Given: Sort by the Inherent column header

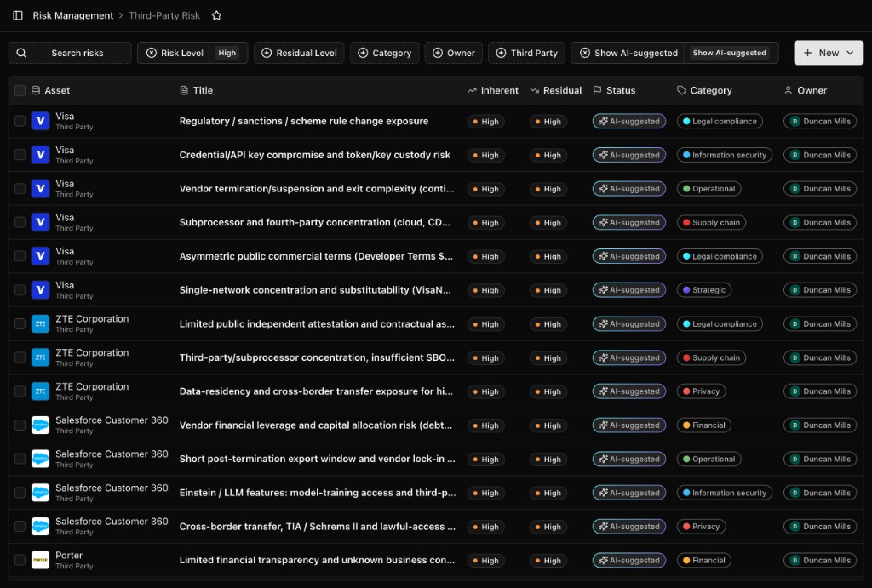Looking at the screenshot, I should 493,90.
